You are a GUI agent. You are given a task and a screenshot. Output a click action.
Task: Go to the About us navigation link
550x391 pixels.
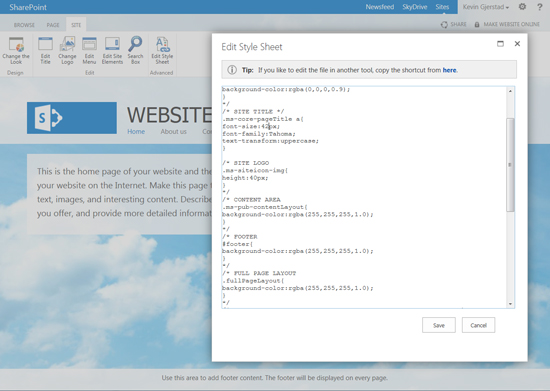(174, 132)
